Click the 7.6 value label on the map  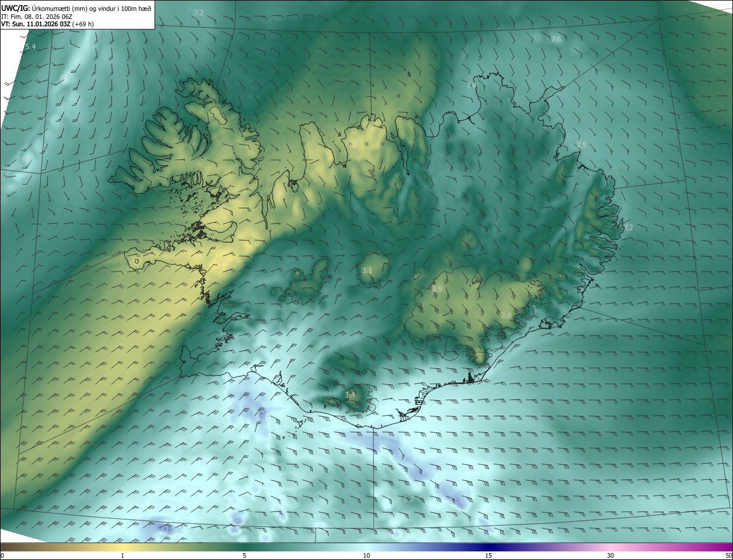coord(555,39)
